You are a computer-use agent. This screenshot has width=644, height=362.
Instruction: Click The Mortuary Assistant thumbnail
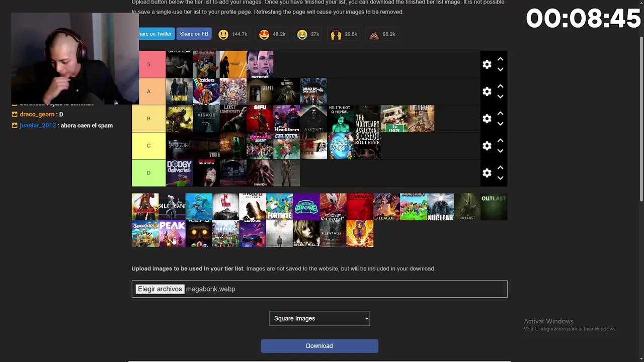[367, 119]
